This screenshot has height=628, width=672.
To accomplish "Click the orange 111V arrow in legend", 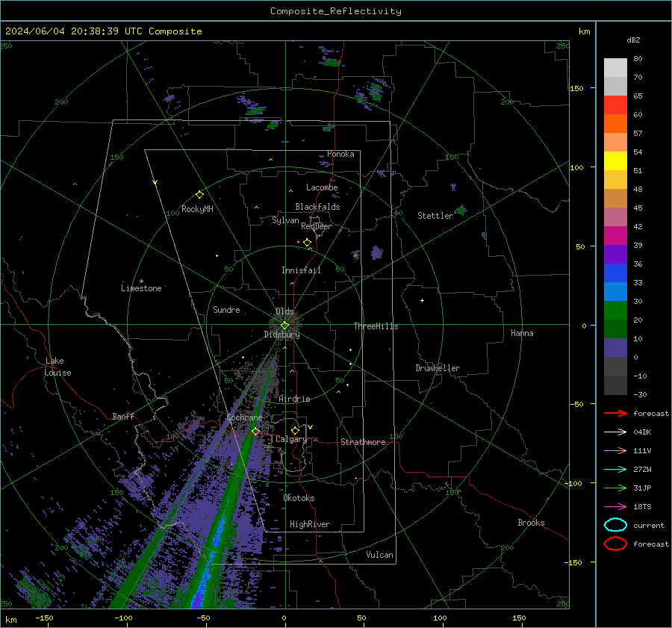I will (615, 450).
